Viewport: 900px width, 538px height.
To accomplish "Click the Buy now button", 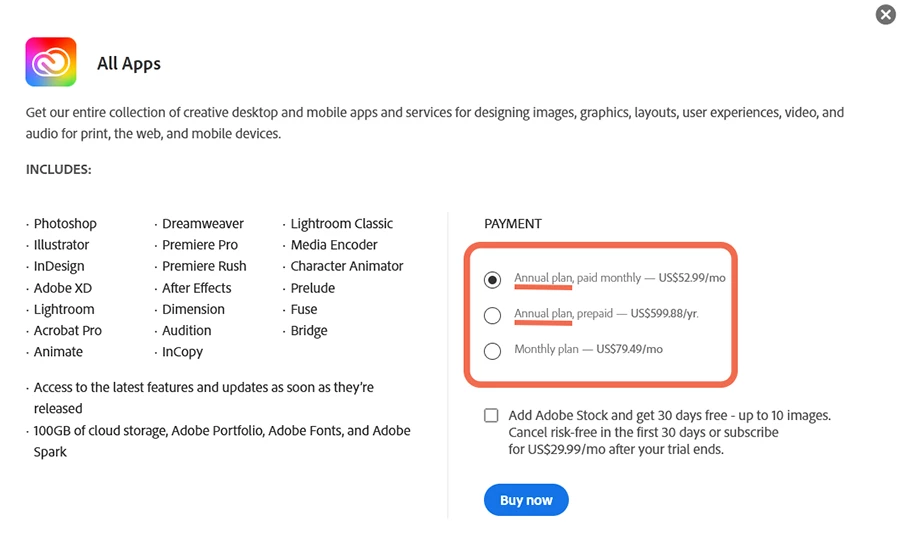I will tap(526, 500).
